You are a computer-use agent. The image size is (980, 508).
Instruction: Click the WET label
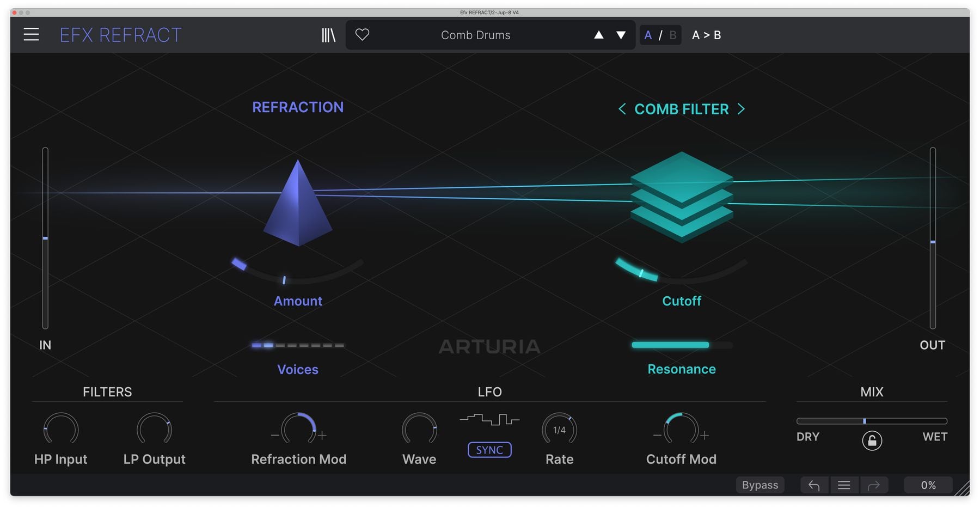click(935, 437)
